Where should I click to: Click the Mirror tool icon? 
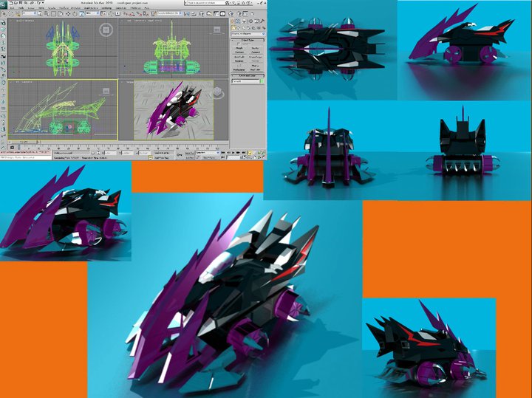[186, 13]
